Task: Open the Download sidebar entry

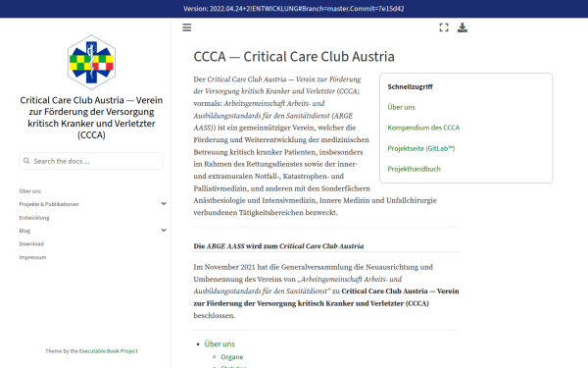Action: point(31,244)
